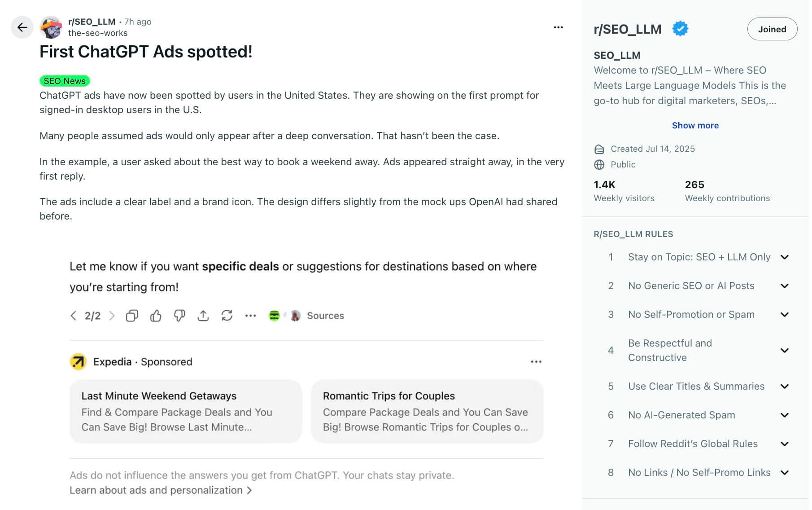Click the copy response icon

[x=132, y=316]
